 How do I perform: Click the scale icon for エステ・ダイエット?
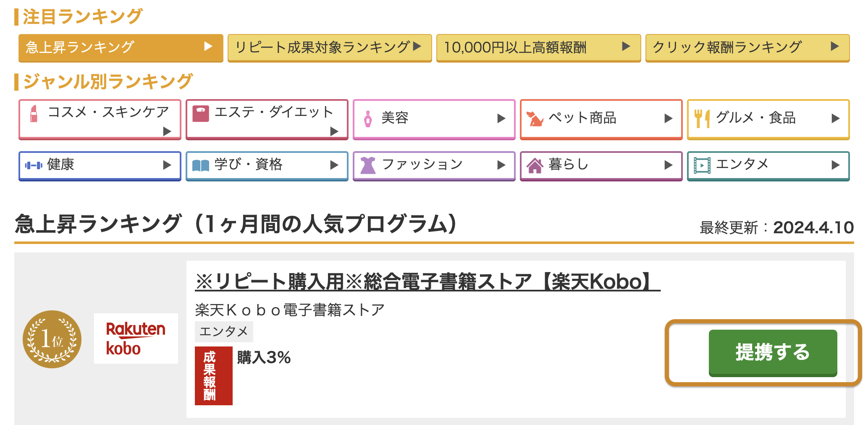[x=201, y=113]
